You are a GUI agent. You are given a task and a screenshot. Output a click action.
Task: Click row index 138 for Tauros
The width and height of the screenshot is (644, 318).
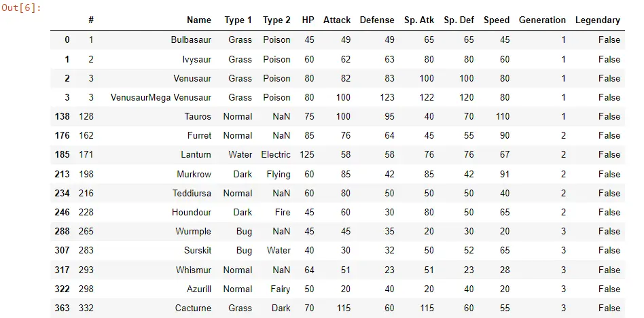pyautogui.click(x=62, y=116)
